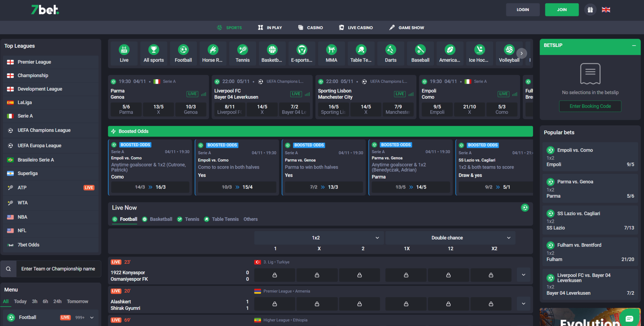Click the football icon beside Live Now
Image resolution: width=644 pixels, height=326 pixels.
[x=525, y=208]
